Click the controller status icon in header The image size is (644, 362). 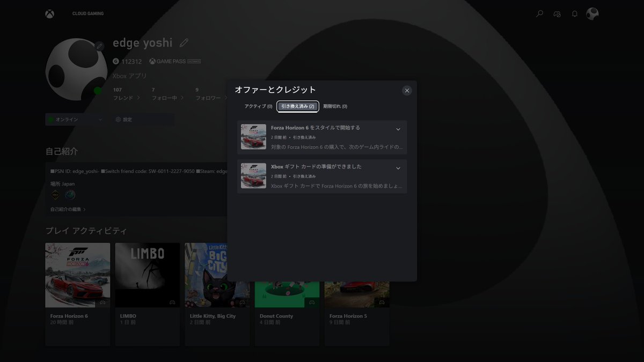coord(557,14)
